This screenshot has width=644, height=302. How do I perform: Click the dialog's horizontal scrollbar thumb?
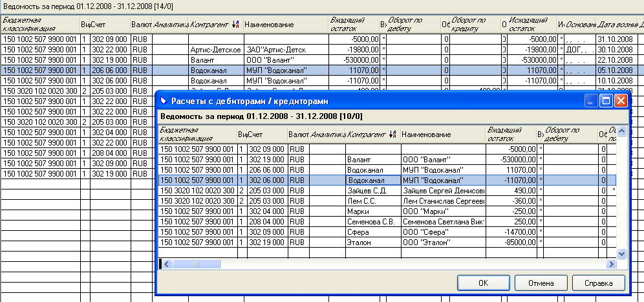click(196, 264)
